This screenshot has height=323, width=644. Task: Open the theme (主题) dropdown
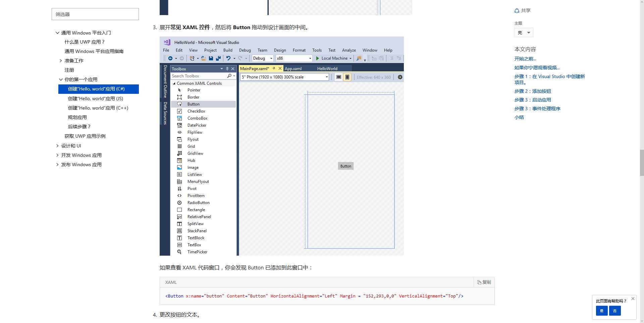click(x=524, y=33)
